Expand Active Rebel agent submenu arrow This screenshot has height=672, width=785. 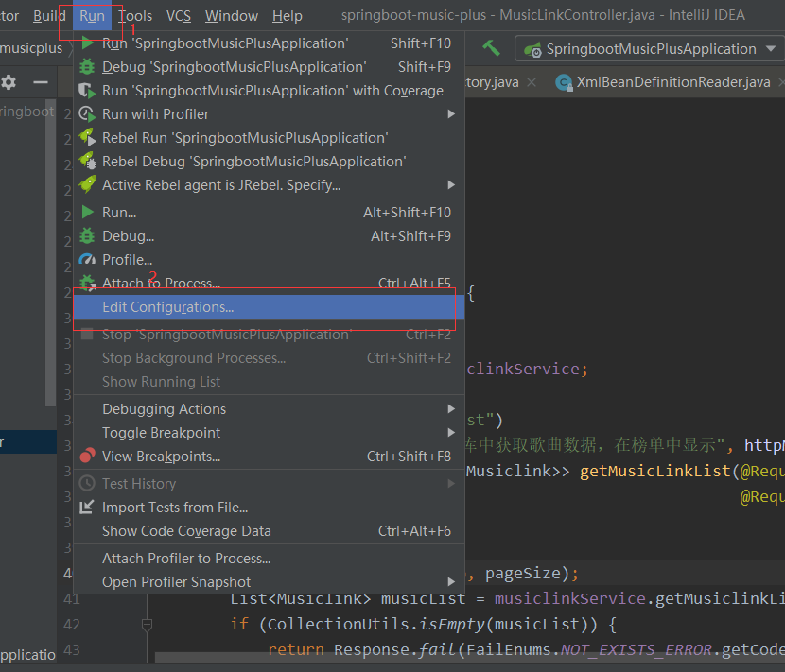(451, 184)
